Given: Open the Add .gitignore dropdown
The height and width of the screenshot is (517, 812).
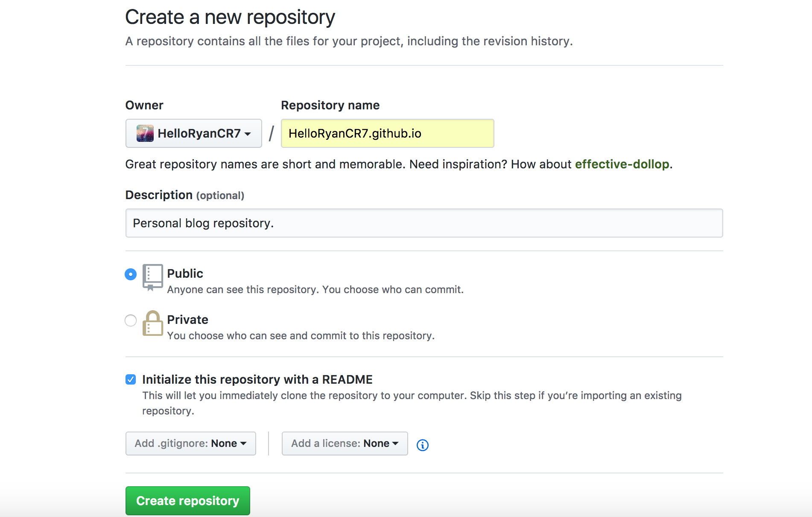Looking at the screenshot, I should pyautogui.click(x=190, y=444).
